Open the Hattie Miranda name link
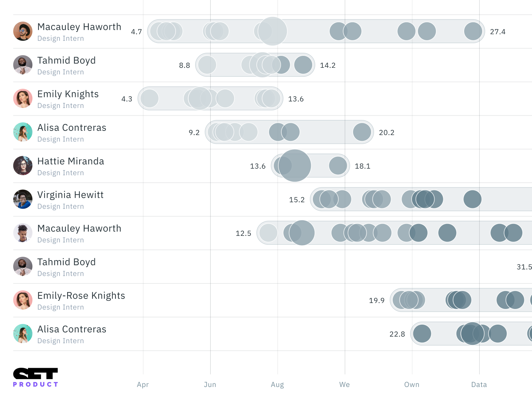Viewport: 532px width, 399px height. (x=70, y=161)
